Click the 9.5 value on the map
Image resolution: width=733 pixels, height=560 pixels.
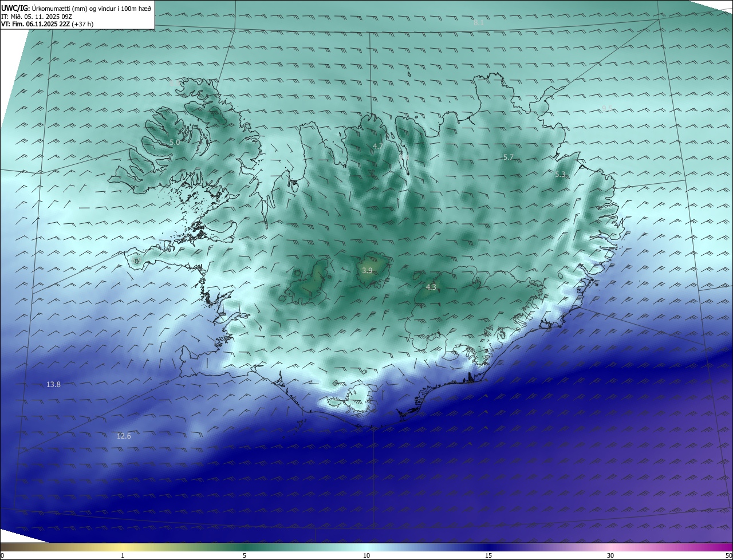[x=607, y=108]
